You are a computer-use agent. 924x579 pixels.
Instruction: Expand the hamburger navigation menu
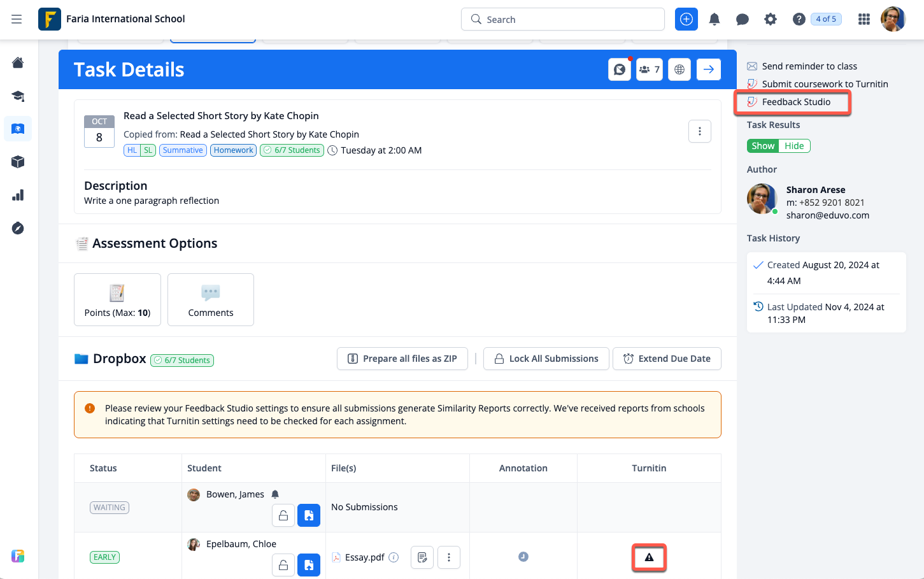pos(17,19)
